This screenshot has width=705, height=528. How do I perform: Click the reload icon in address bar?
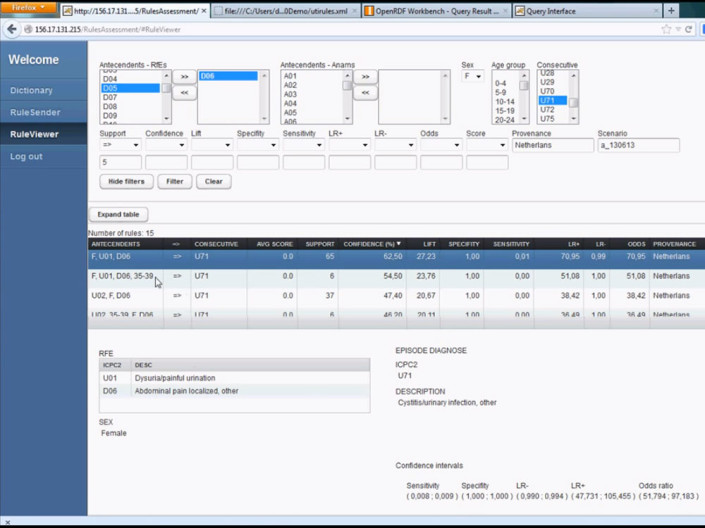click(688, 29)
